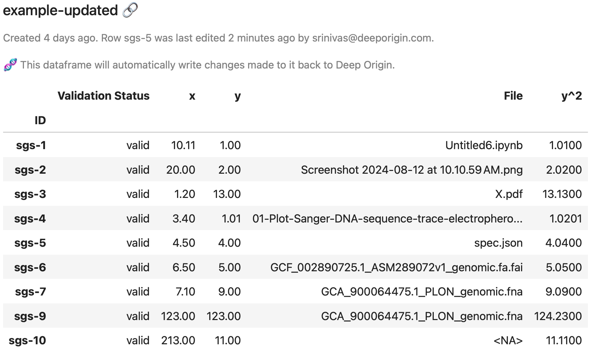Click the X.pdf file cell
Screen dimensions: 607x364
(509, 194)
